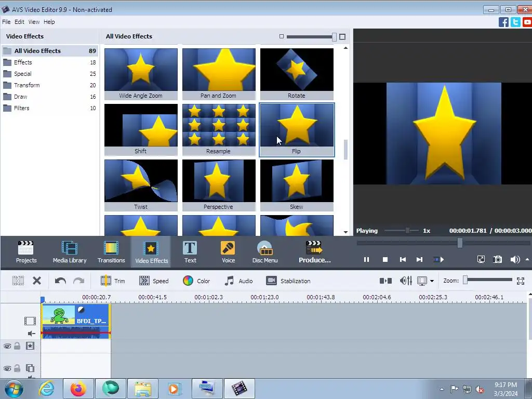Undo the last action
Screen dimensions: 532x399
[x=60, y=281]
